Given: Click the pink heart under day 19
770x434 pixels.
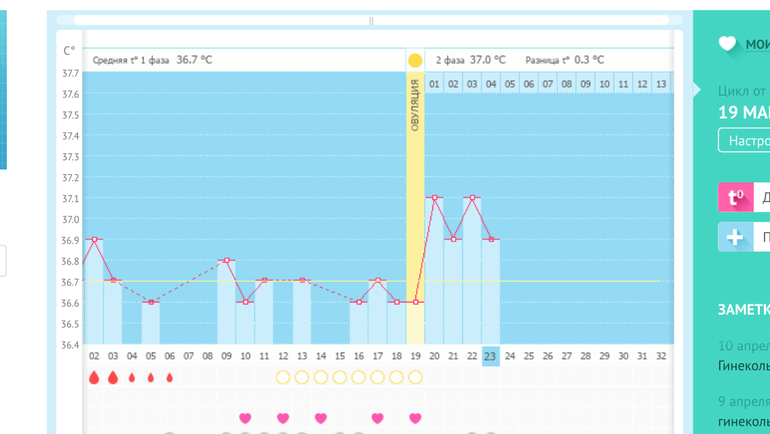Looking at the screenshot, I should tap(415, 418).
